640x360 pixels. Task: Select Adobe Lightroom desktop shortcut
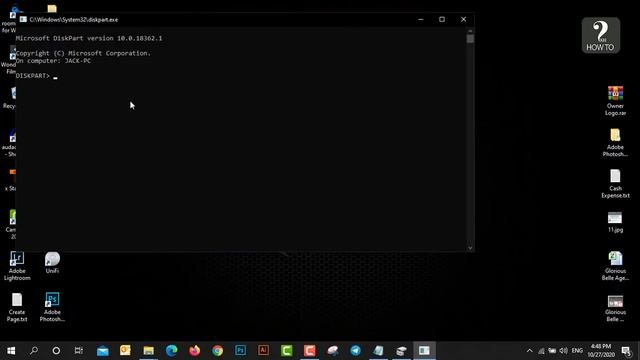17,266
